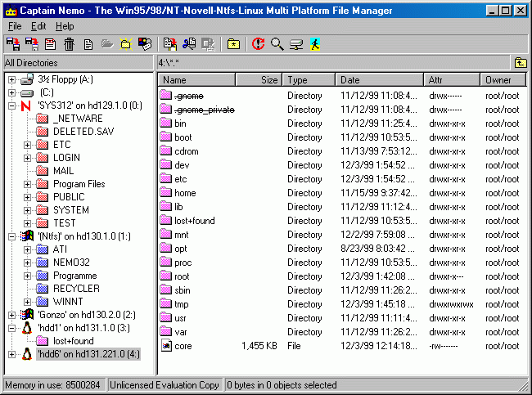532x395 pixels.
Task: Select the RECYCLER folder in tree
Action: [76, 289]
